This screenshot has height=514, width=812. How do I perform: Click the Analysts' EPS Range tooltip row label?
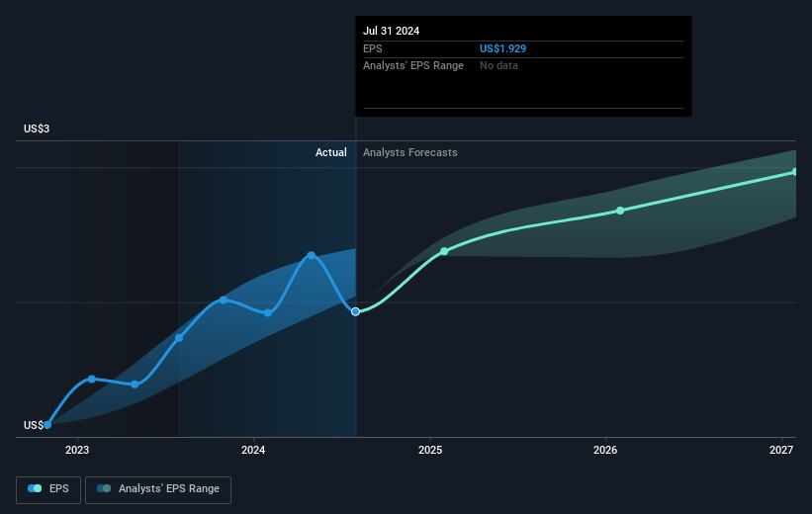click(413, 66)
